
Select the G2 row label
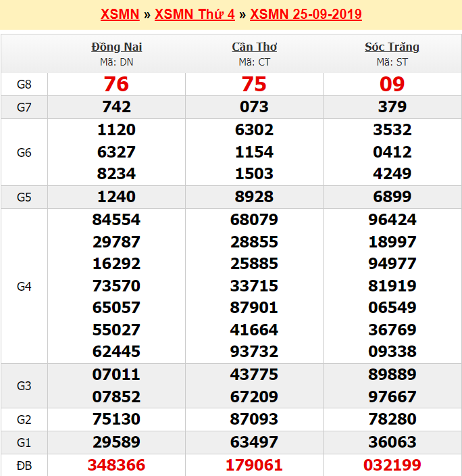coord(24,420)
